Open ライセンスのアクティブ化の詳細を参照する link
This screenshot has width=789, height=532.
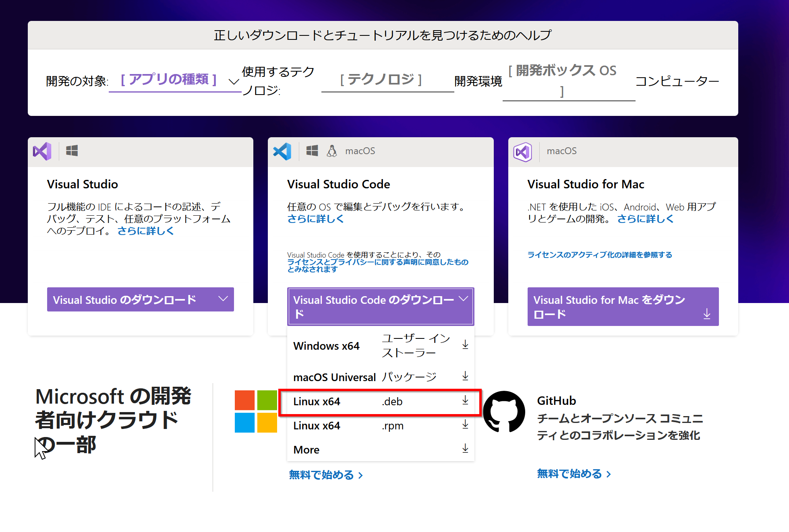click(x=600, y=255)
